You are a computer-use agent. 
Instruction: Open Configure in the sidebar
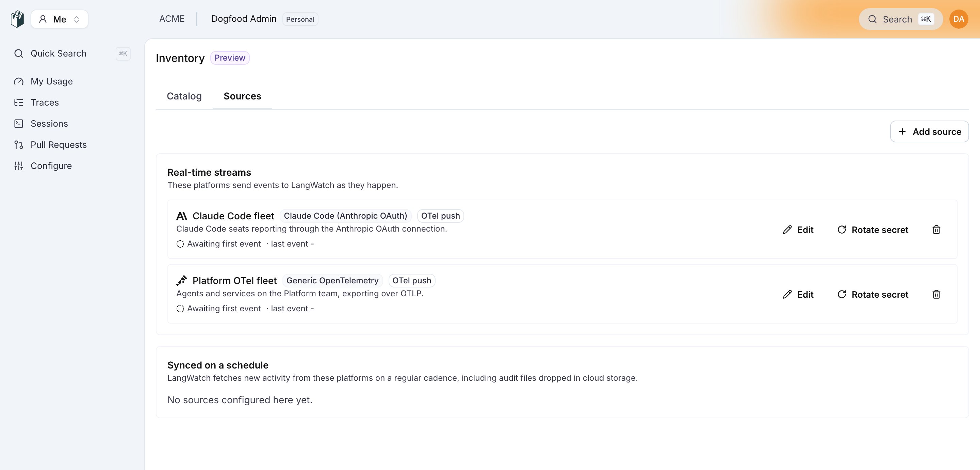tap(51, 166)
